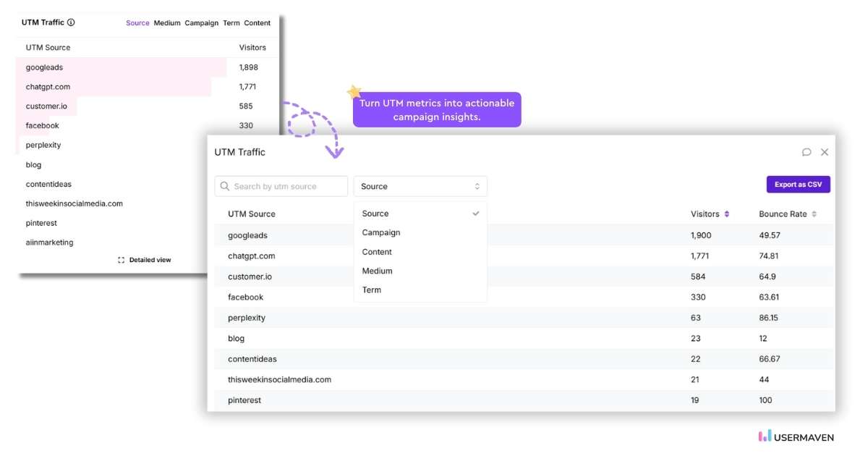The width and height of the screenshot is (868, 456).
Task: Open Detailed view link
Action: tap(150, 260)
